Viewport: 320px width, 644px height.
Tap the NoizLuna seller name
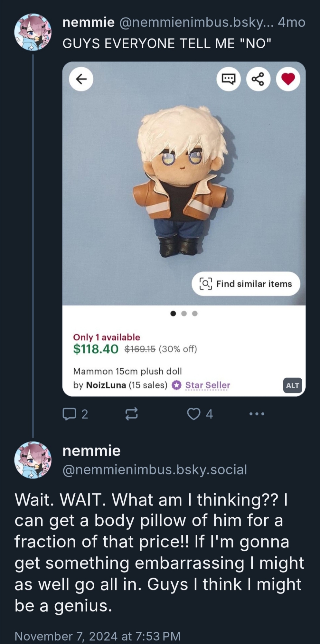click(x=106, y=385)
